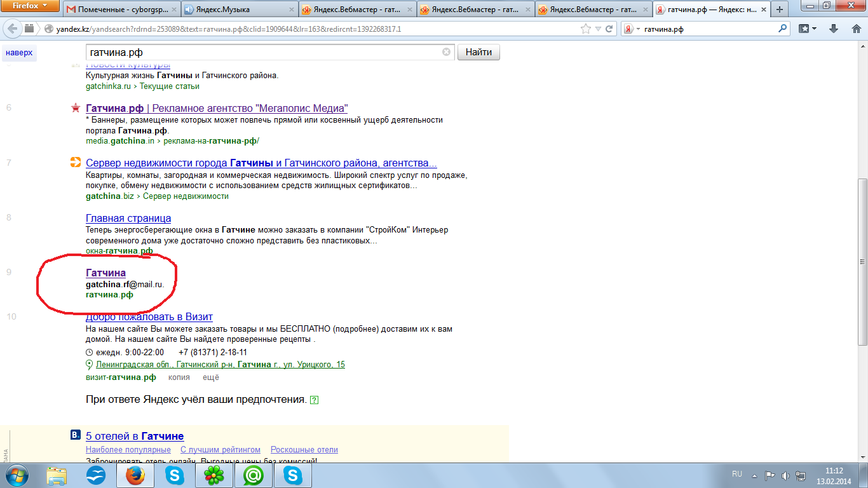Viewport: 868px width, 488px height.
Task: Open the 'визит-гатчина.рф' URL link
Action: click(121, 377)
